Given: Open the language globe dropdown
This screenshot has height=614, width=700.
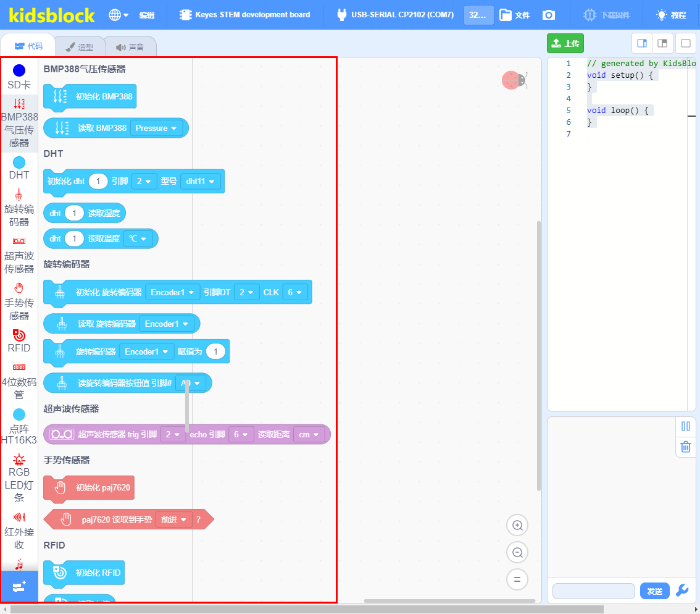Looking at the screenshot, I should [119, 15].
